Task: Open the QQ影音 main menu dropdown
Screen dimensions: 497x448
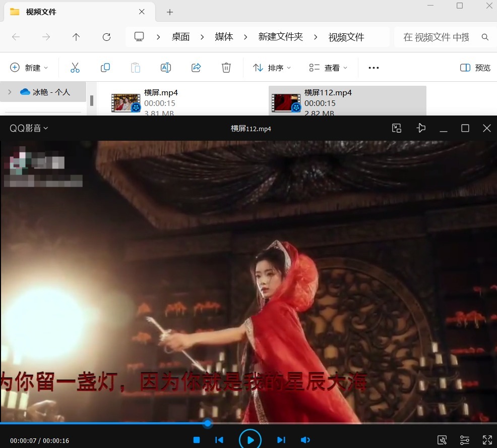Action: pos(29,128)
